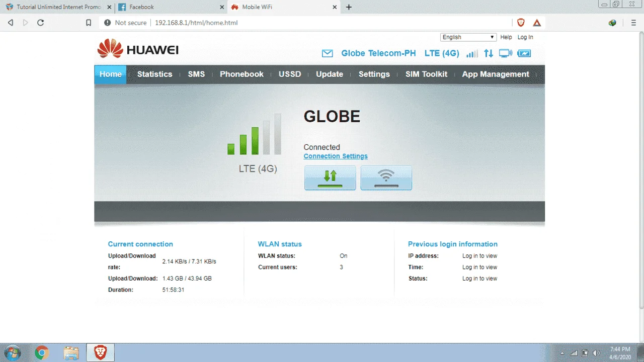This screenshot has height=362, width=644.
Task: Click the Current connection heading
Action: 140,244
